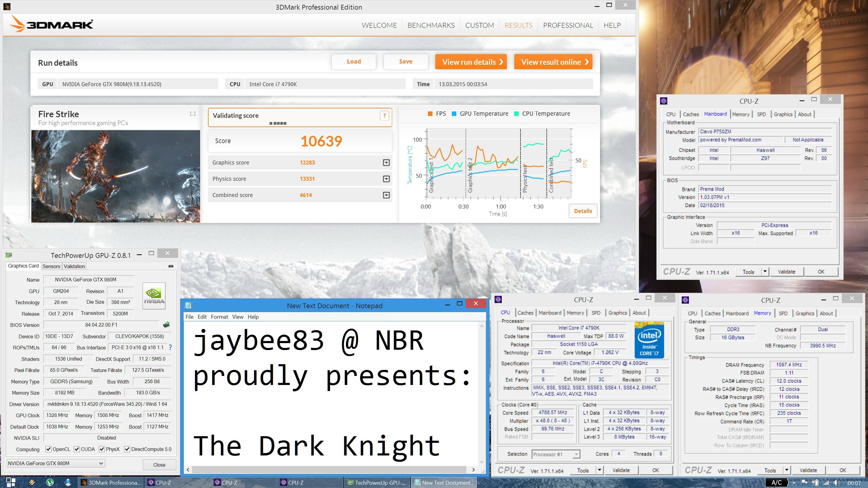Click the GPU-Z BIOS save chip icon

click(x=166, y=325)
